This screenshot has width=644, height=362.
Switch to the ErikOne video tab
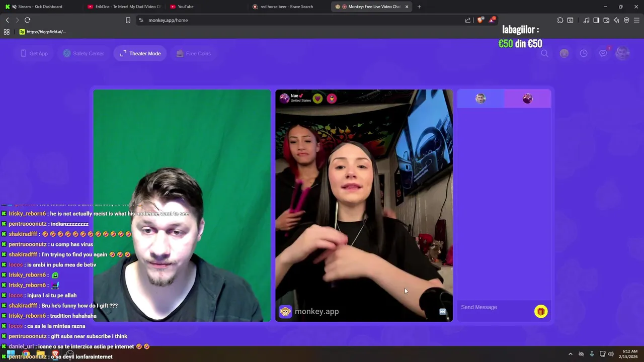124,7
